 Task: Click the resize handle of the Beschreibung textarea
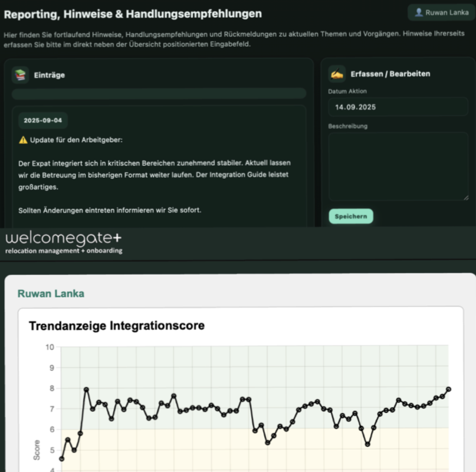[x=466, y=198]
